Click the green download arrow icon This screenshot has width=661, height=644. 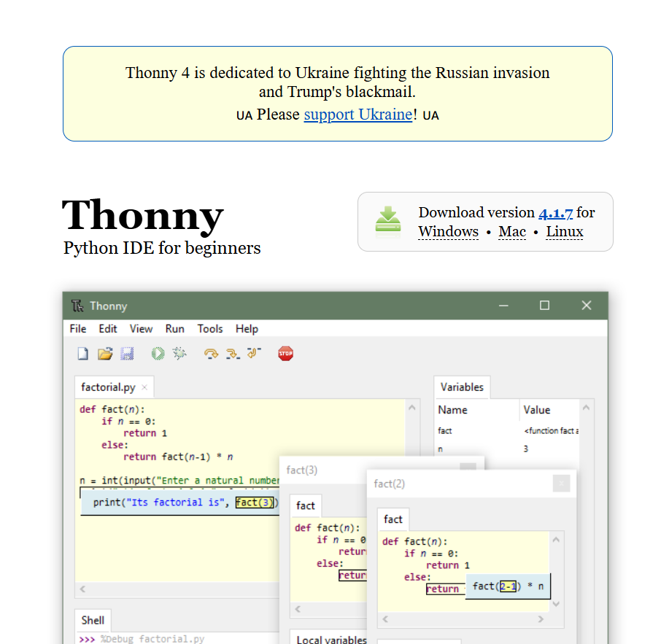388,220
